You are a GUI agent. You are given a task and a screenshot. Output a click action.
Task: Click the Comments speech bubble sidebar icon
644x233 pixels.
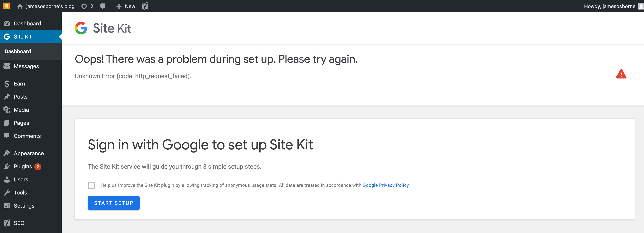pos(7,136)
